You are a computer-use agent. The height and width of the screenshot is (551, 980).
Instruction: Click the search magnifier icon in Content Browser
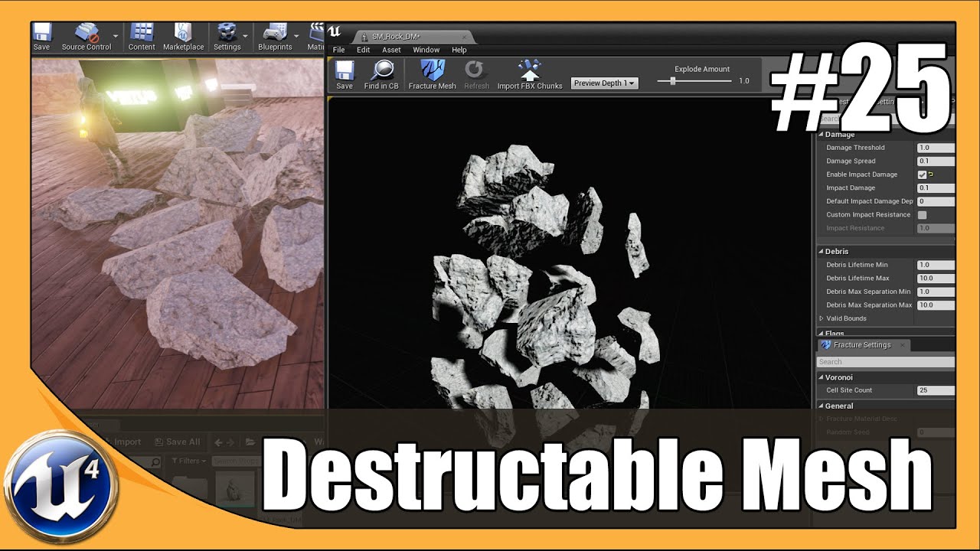(155, 461)
